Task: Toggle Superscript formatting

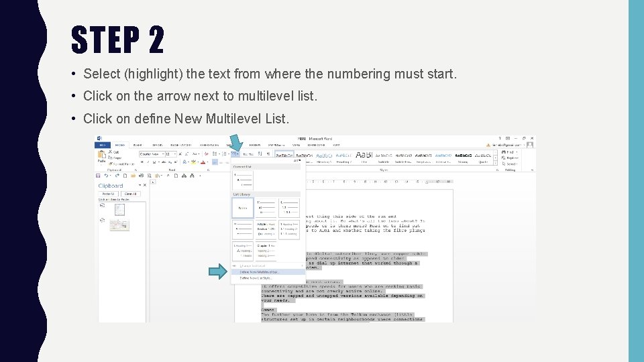Action: tap(176, 162)
